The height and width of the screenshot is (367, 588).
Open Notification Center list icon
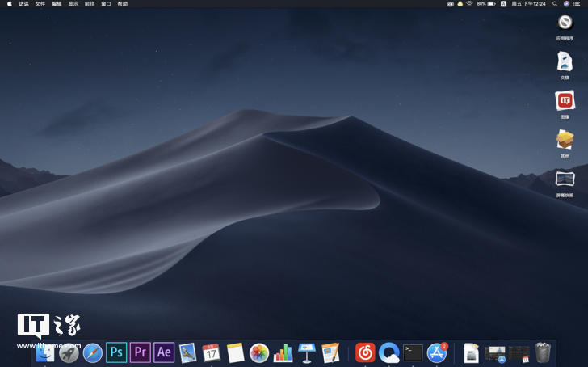click(x=577, y=4)
